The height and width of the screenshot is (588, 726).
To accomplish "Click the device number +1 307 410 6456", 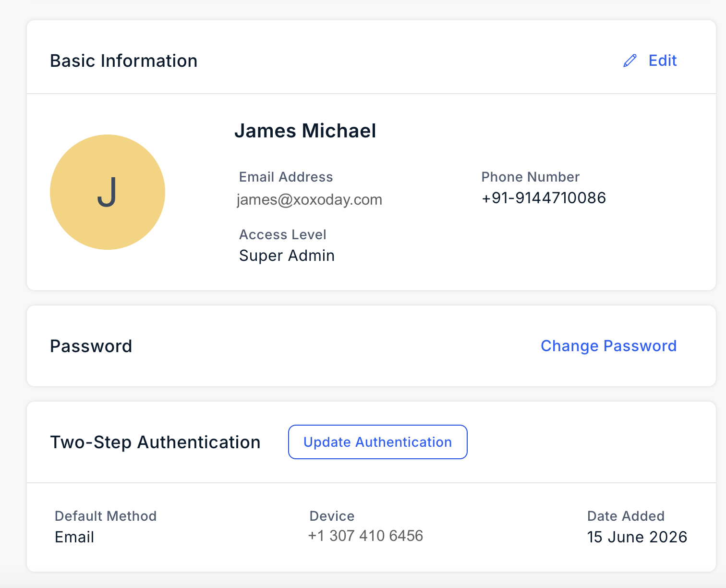I will click(366, 536).
